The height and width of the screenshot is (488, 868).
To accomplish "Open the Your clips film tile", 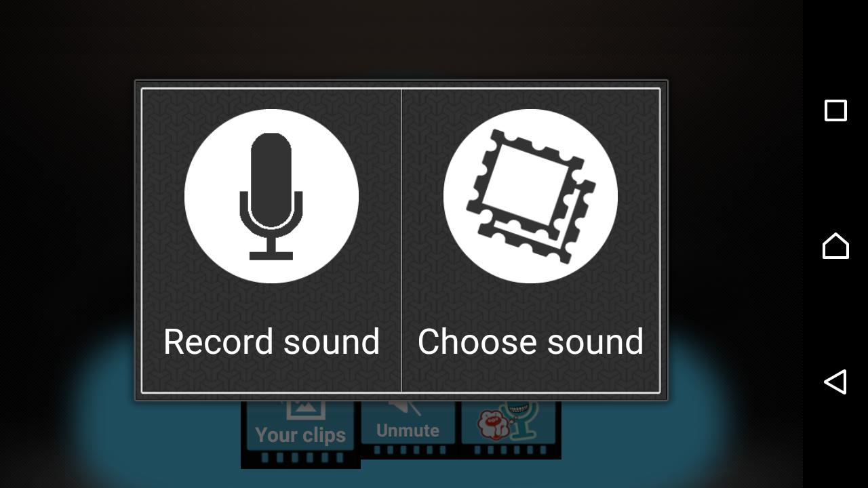I will point(300,434).
